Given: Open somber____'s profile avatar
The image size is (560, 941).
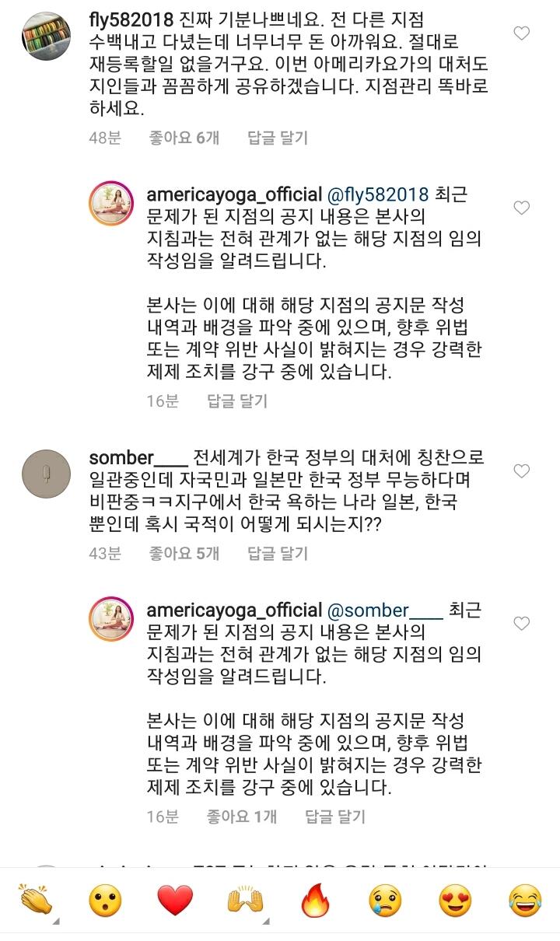Looking at the screenshot, I should [x=46, y=474].
